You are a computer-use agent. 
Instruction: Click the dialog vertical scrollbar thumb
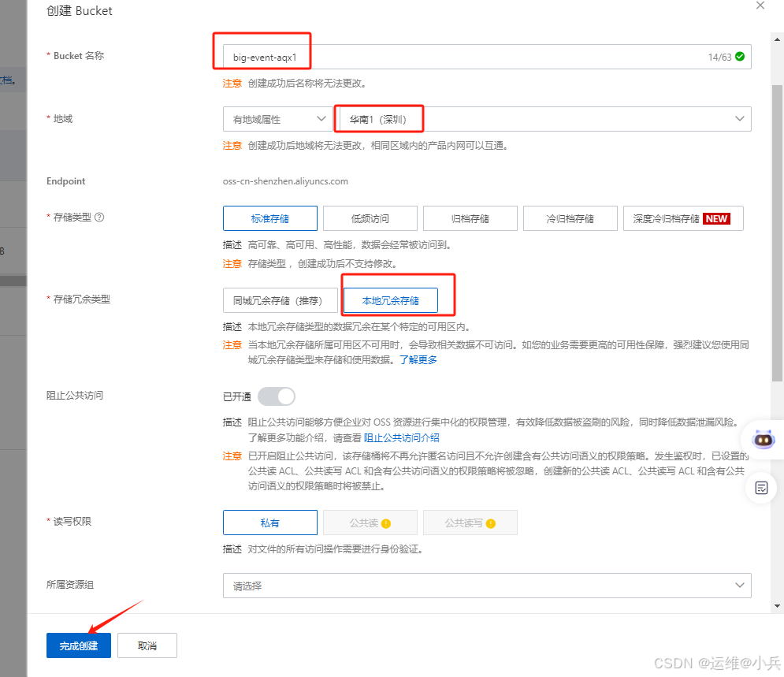(777, 232)
